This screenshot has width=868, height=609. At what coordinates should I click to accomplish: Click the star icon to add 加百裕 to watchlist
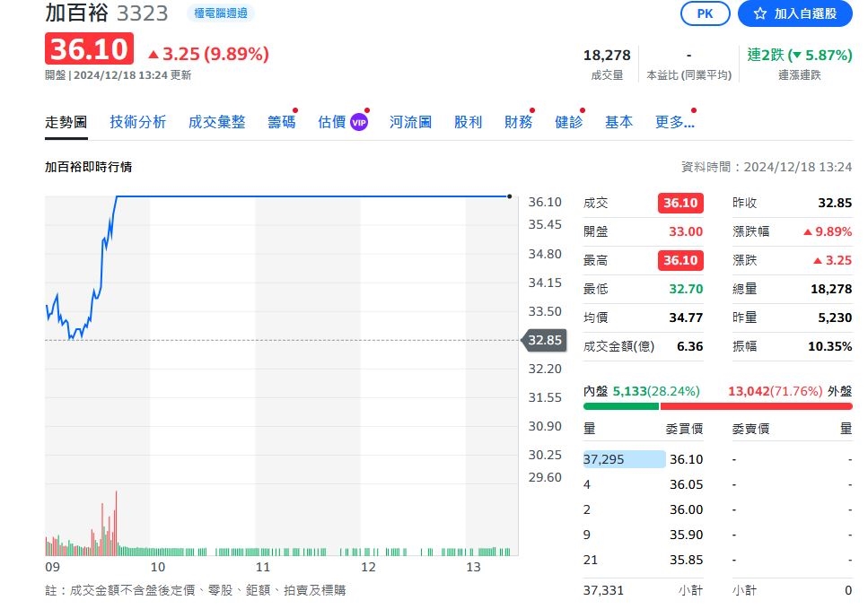pos(762,13)
